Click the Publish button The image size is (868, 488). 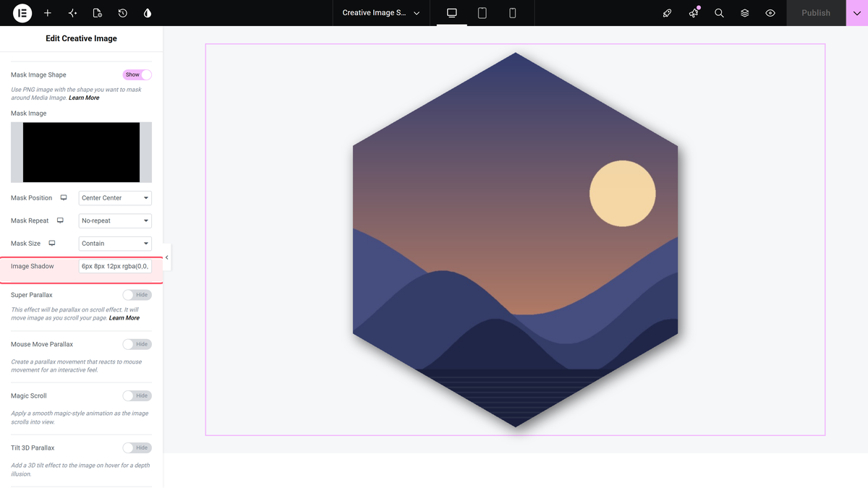tap(816, 13)
